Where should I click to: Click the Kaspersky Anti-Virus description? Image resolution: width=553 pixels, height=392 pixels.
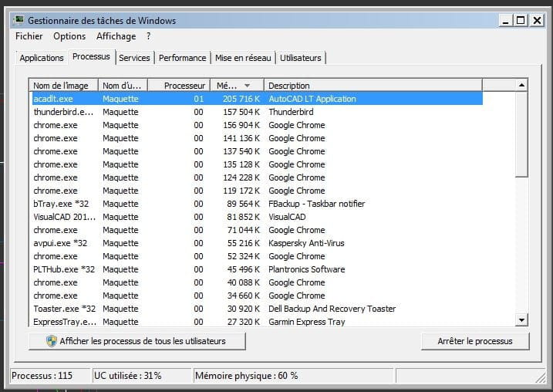[x=306, y=243]
